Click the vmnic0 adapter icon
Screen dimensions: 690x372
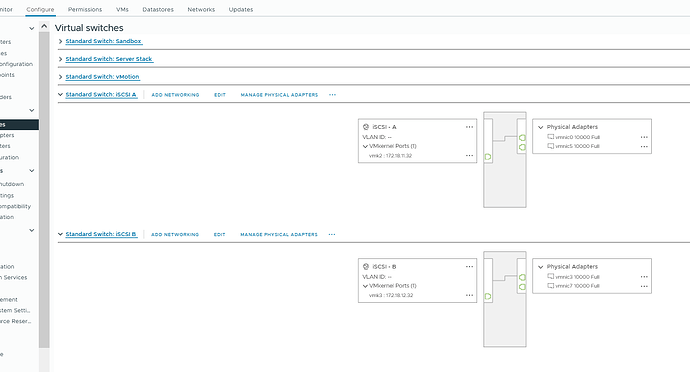pos(551,137)
